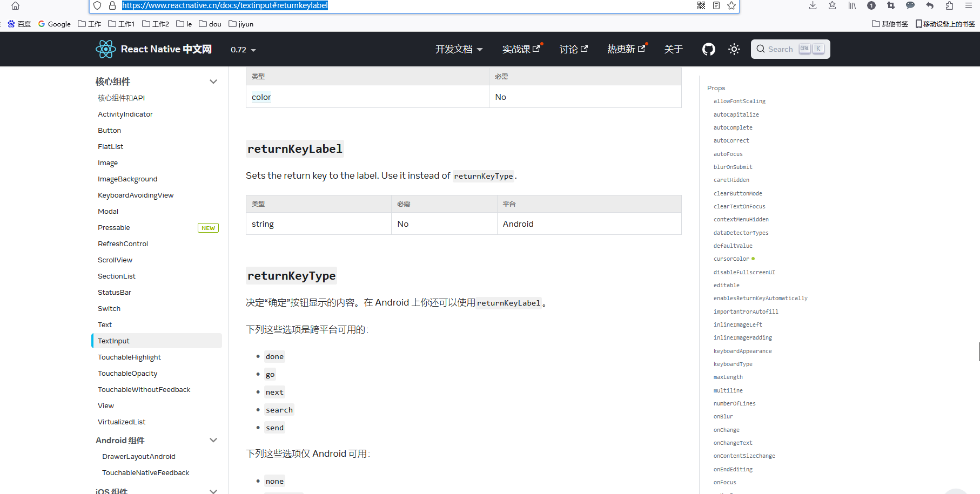Open the keyboardType prop link
The width and height of the screenshot is (980, 494).
click(733, 364)
